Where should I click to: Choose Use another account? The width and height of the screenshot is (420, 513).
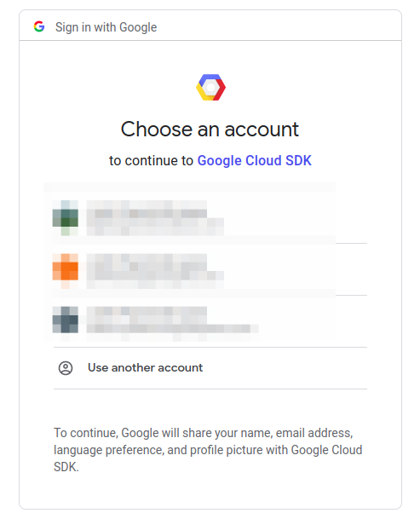tap(210, 368)
